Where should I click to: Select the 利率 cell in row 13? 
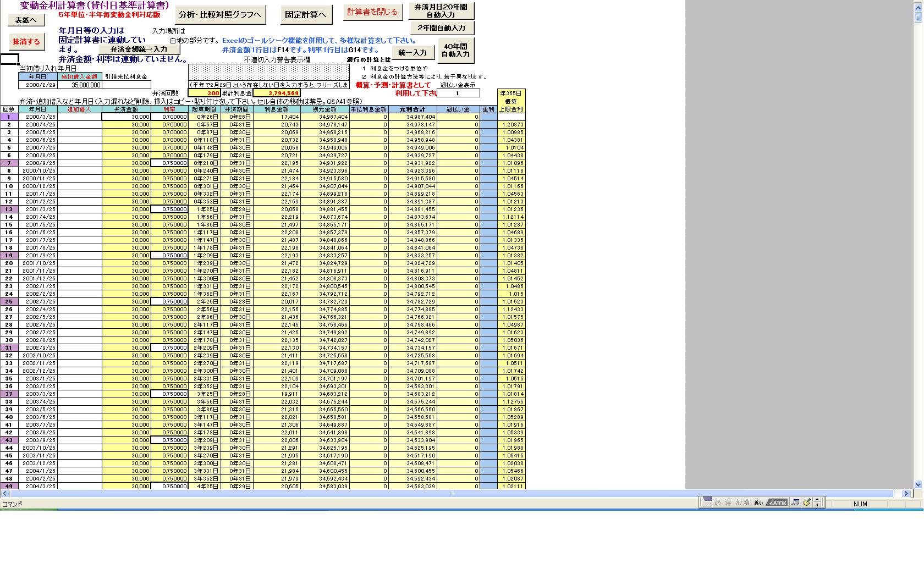[x=169, y=209]
